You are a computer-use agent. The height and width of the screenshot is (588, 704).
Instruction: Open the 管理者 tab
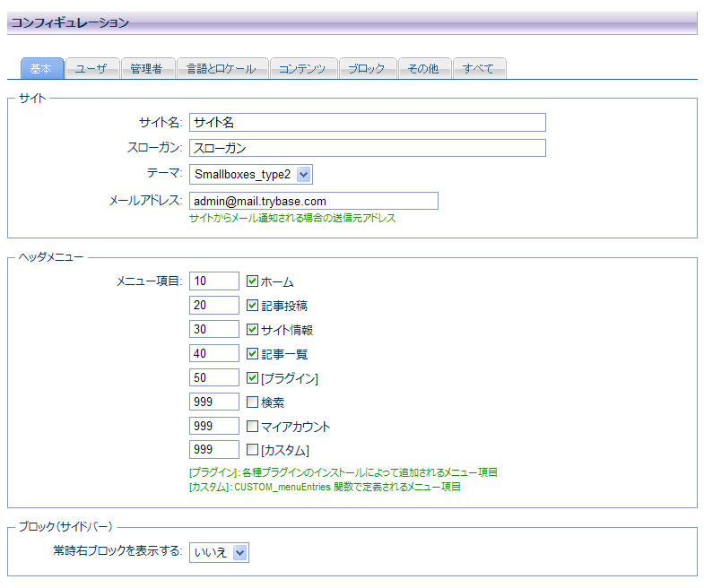145,69
